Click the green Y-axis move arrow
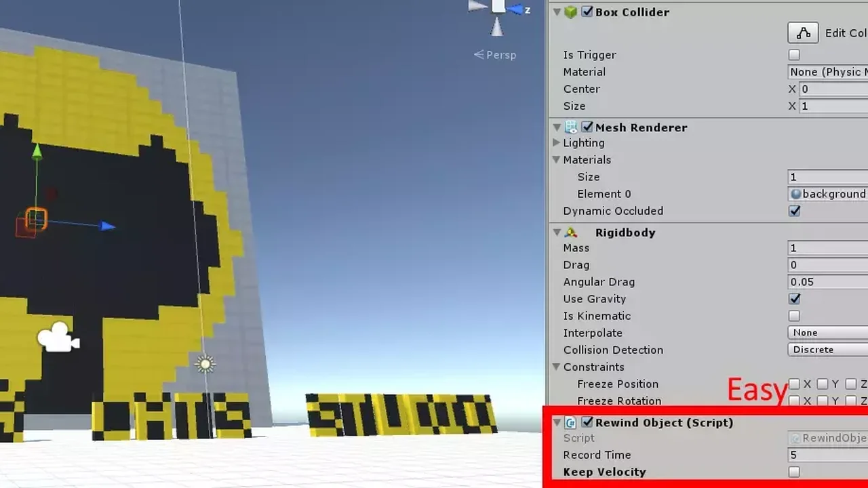Screen dimensions: 868x488 37,152
